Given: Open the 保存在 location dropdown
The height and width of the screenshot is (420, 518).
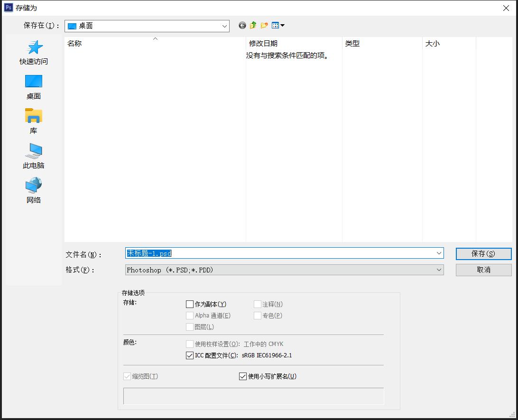Looking at the screenshot, I should 225,26.
